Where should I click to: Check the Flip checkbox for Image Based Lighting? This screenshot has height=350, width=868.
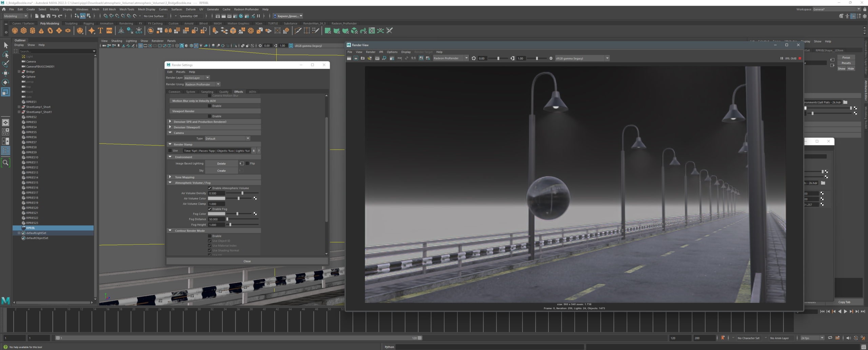tap(247, 163)
